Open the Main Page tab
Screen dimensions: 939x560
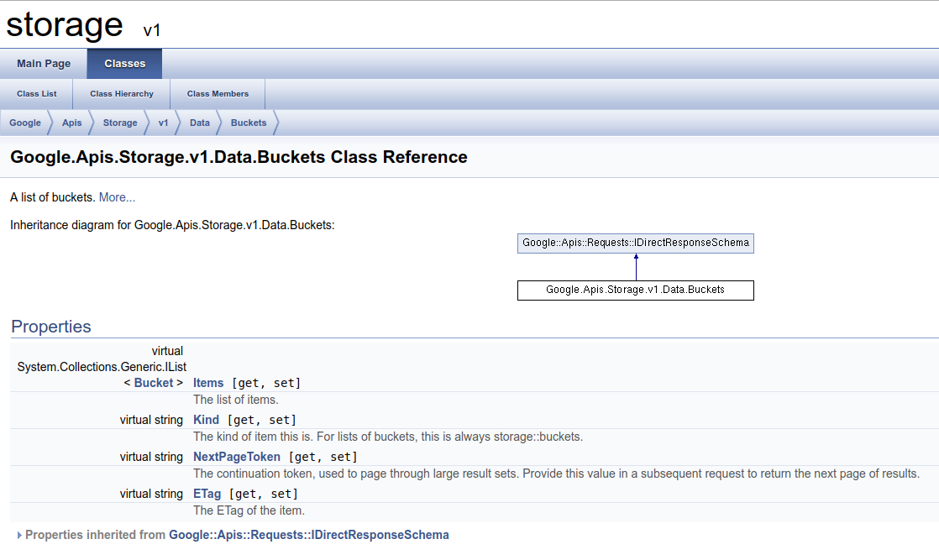coord(44,64)
